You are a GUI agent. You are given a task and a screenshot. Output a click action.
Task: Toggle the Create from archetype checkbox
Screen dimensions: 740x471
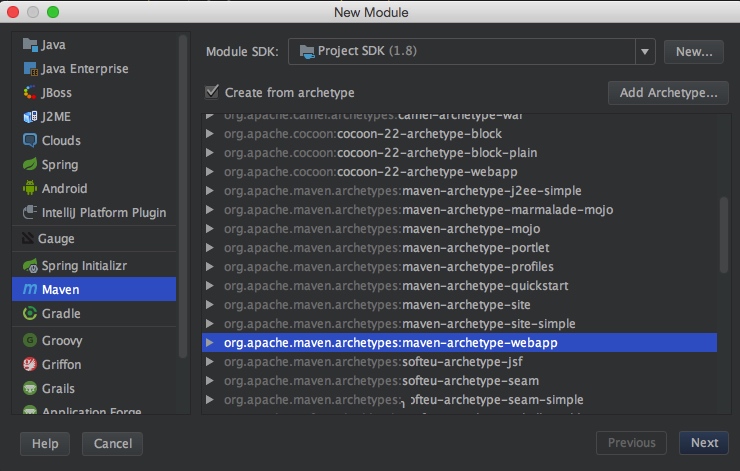tap(212, 92)
